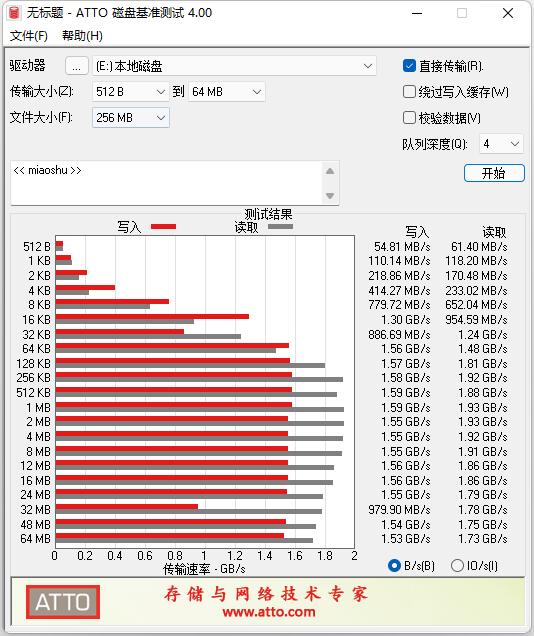Image resolution: width=534 pixels, height=636 pixels.
Task: Click description box scroll down arrow
Action: point(330,196)
